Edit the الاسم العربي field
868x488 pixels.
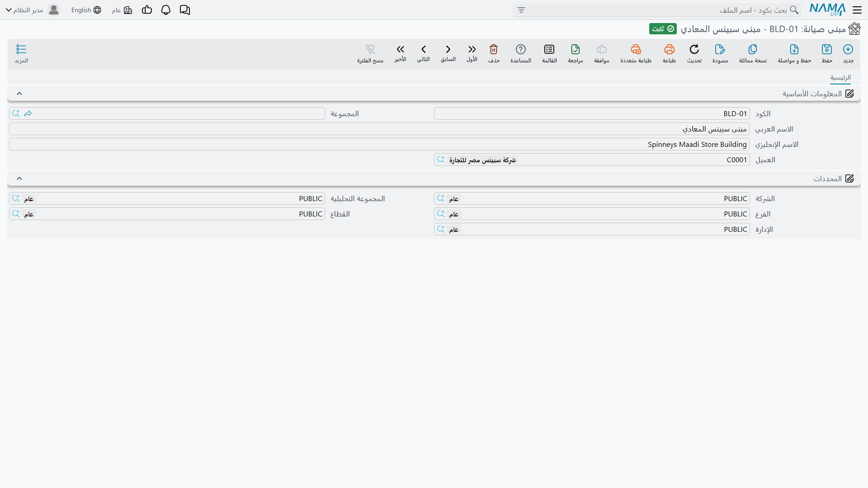(379, 129)
